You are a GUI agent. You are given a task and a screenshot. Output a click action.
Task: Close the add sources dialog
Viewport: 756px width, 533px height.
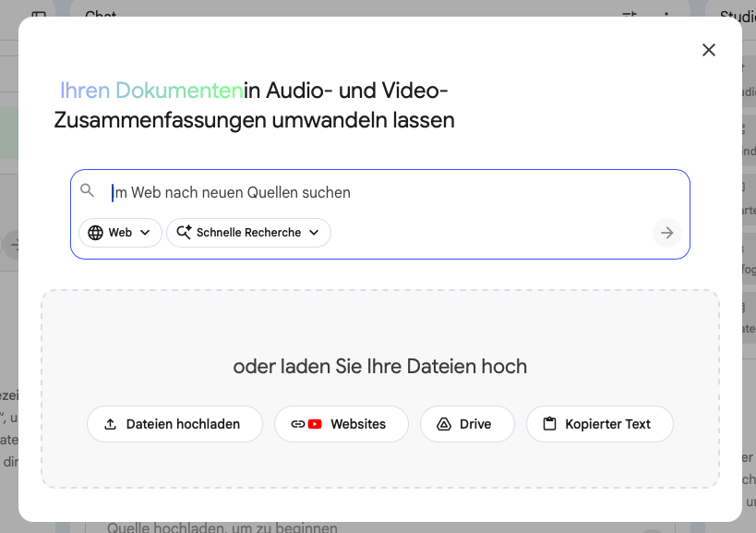coord(709,50)
